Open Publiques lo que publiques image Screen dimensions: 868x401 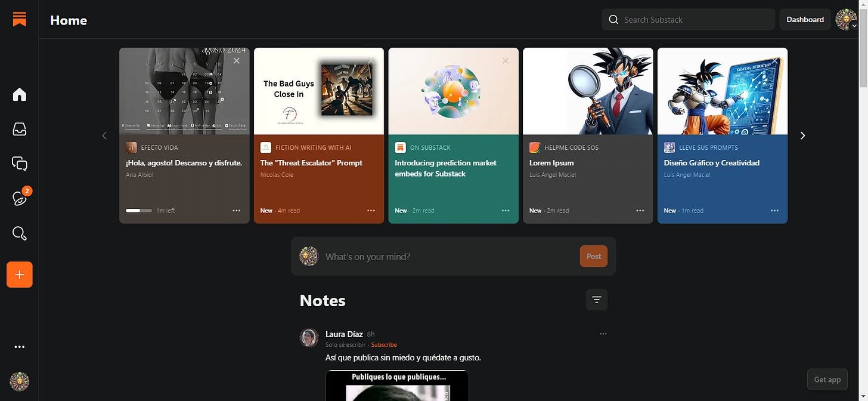point(397,385)
